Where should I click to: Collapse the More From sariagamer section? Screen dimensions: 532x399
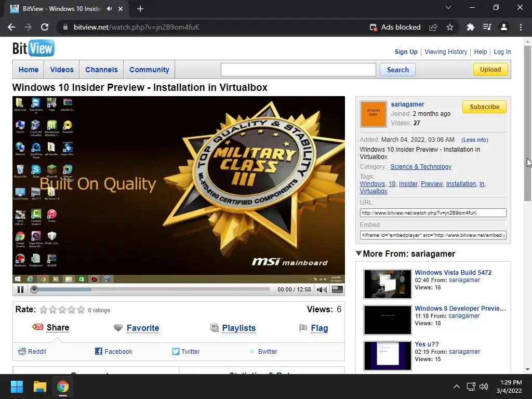pos(358,254)
